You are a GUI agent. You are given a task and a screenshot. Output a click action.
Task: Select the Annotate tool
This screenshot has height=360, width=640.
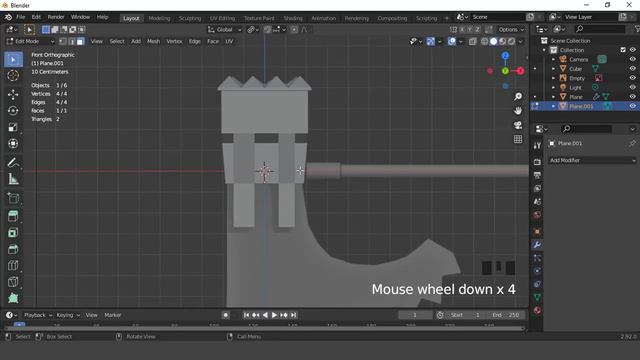[13, 163]
